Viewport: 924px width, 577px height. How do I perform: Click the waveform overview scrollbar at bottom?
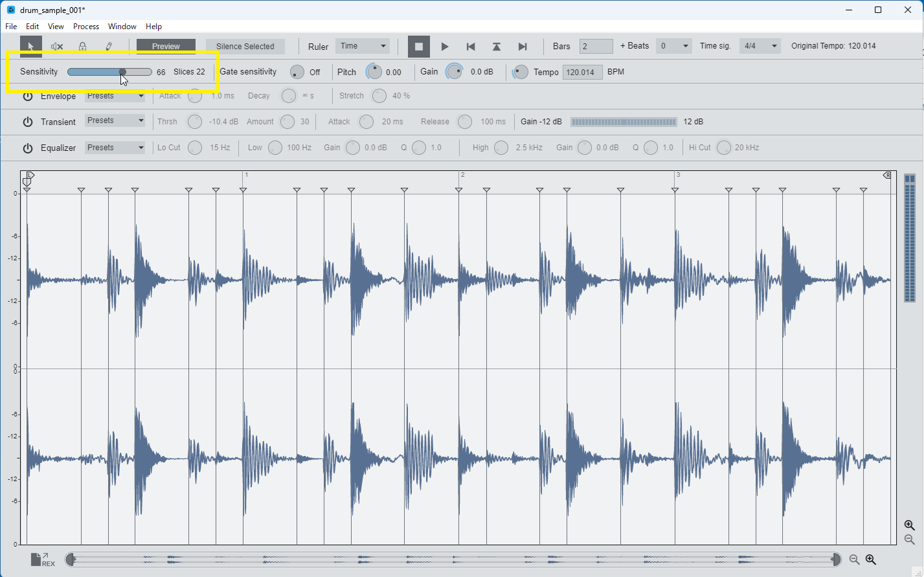453,560
